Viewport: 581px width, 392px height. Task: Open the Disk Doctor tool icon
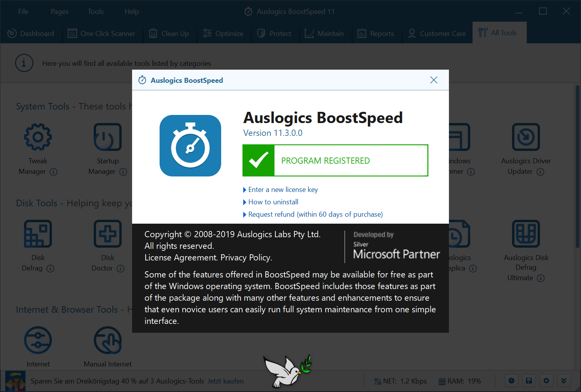click(108, 234)
